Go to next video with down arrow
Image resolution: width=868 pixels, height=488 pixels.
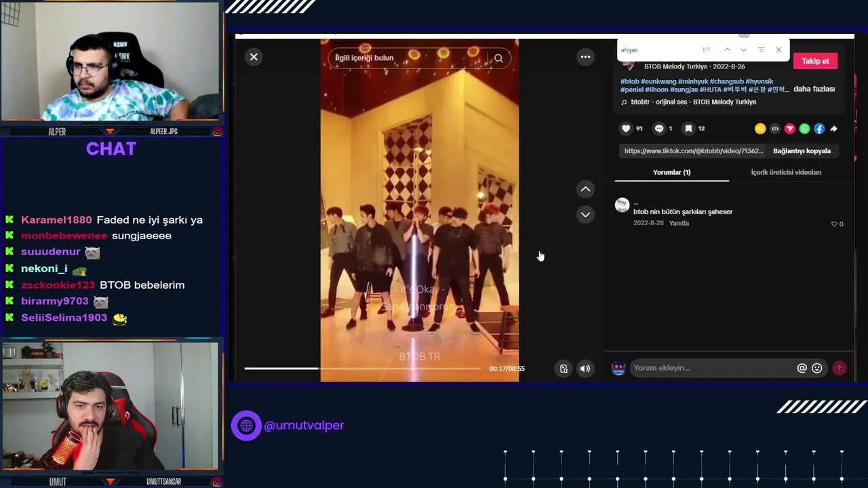point(585,215)
